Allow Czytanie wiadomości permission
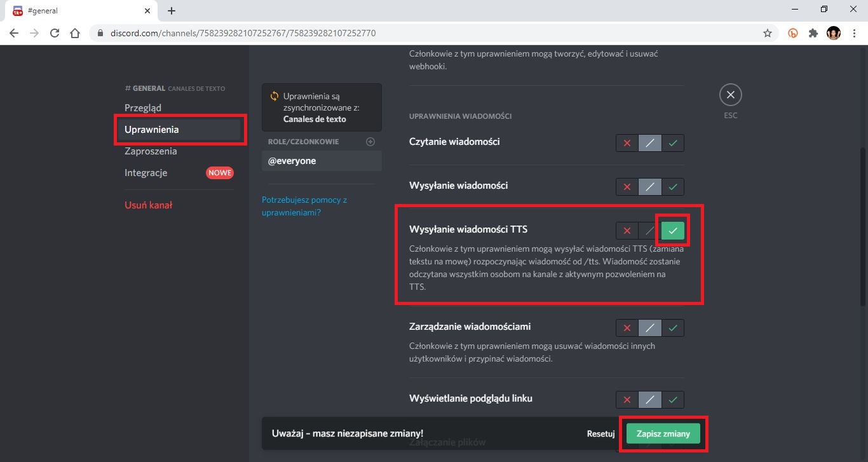Image resolution: width=868 pixels, height=462 pixels. coord(673,143)
